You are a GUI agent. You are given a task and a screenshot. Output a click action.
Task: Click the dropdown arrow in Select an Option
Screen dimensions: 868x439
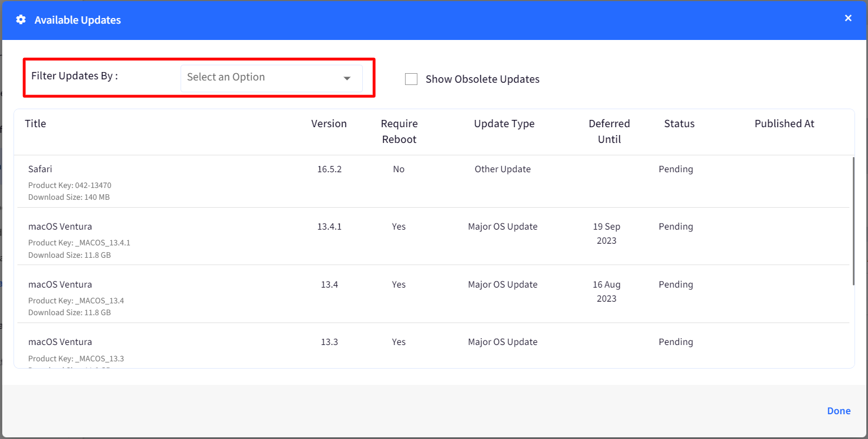point(347,78)
